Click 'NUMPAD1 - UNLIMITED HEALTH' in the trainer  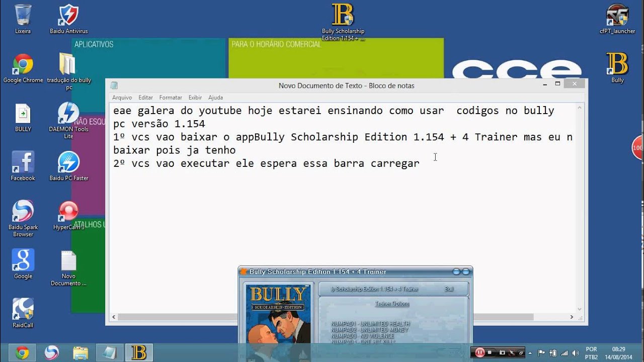[370, 324]
